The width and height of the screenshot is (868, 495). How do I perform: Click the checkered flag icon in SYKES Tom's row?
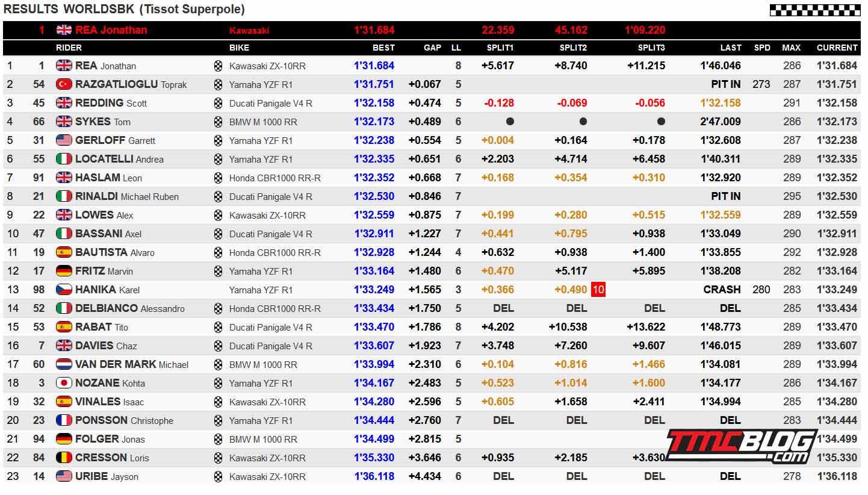[218, 122]
